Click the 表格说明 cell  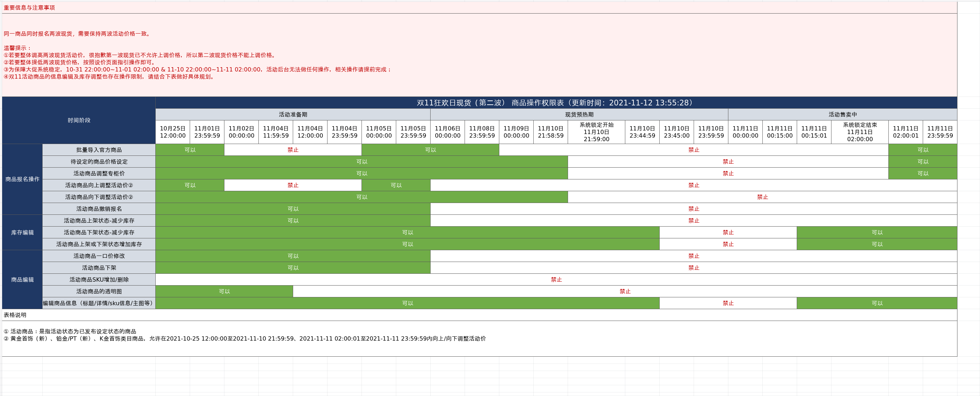(x=15, y=315)
